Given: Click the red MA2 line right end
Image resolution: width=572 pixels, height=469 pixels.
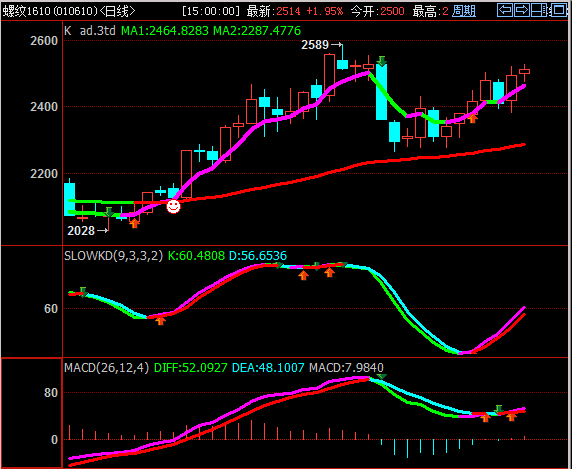Looking at the screenshot, I should pos(523,145).
